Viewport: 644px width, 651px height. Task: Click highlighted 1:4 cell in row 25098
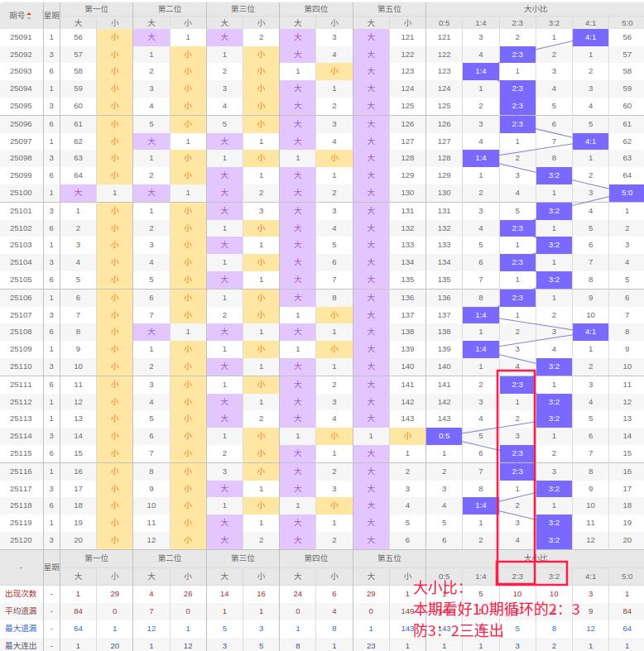point(481,158)
